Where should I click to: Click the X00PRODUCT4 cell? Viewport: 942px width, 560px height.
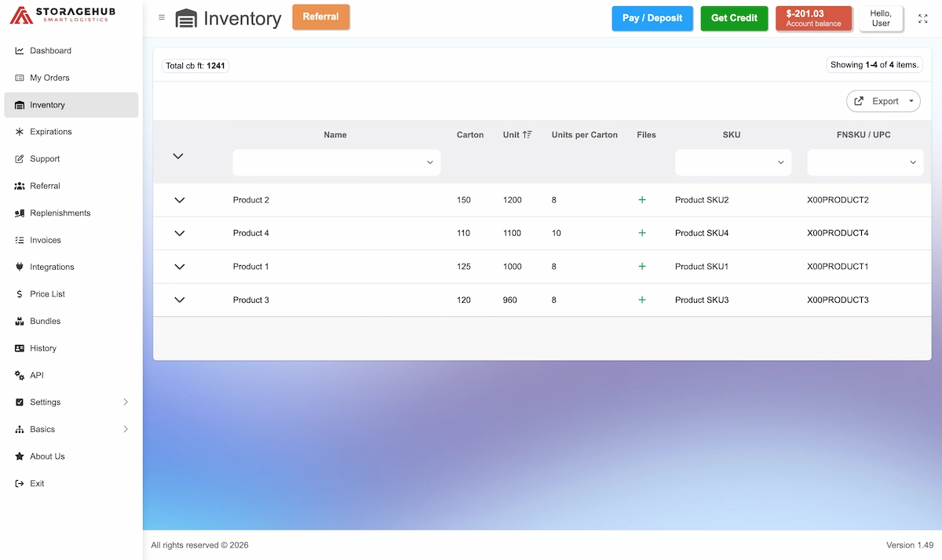point(838,233)
